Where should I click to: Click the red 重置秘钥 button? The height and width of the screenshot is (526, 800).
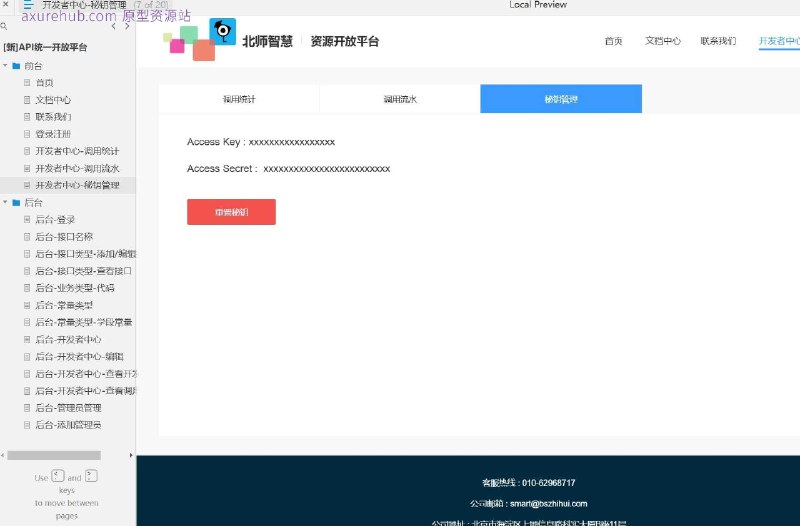pos(231,212)
